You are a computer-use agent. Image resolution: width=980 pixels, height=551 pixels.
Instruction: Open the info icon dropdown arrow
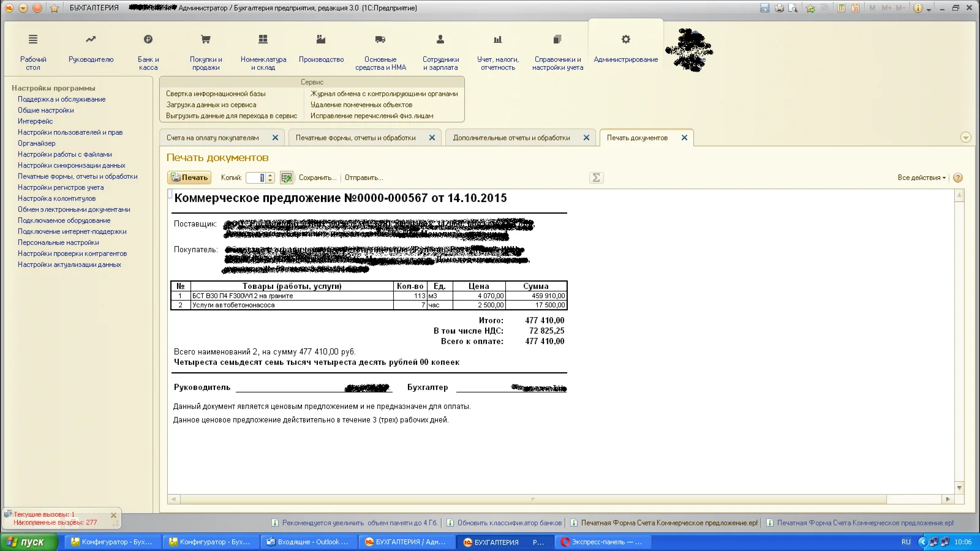929,9
